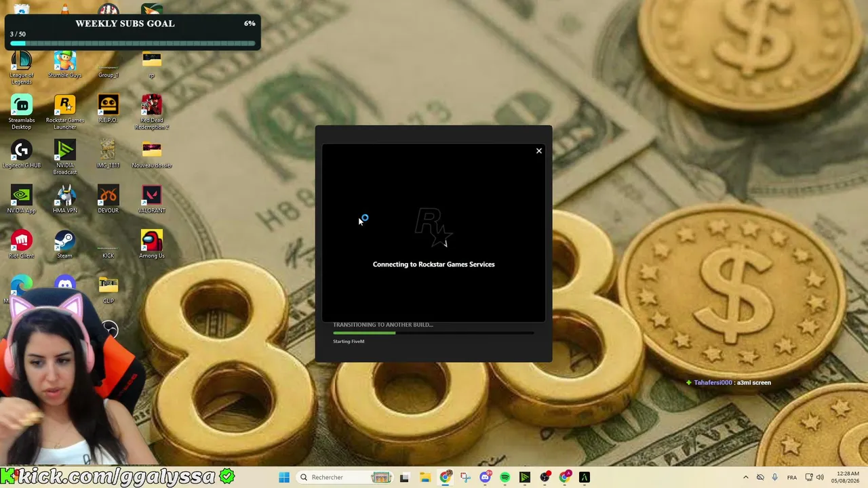Open File Explorer from the taskbar
This screenshot has width=868, height=488.
425,477
